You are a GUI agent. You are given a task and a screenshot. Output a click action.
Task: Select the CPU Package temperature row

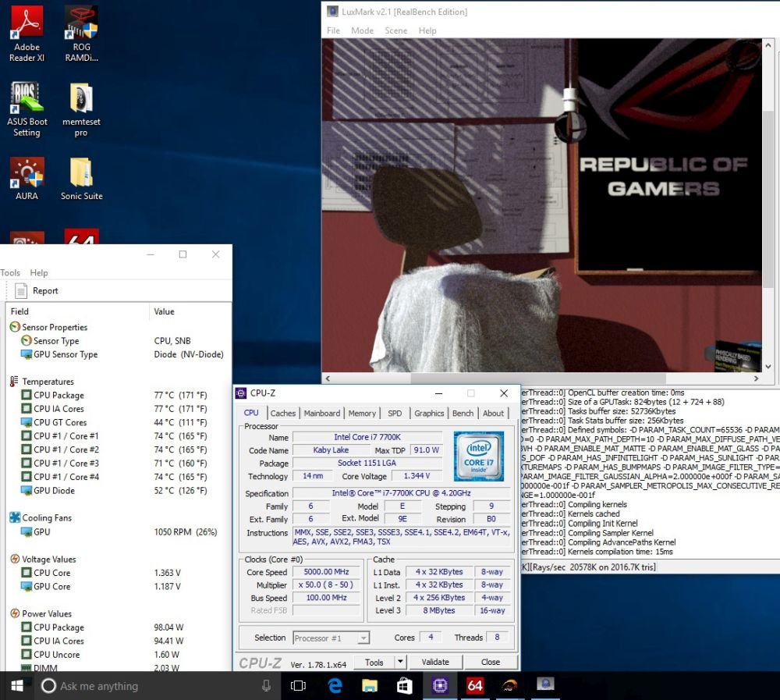tap(115, 395)
